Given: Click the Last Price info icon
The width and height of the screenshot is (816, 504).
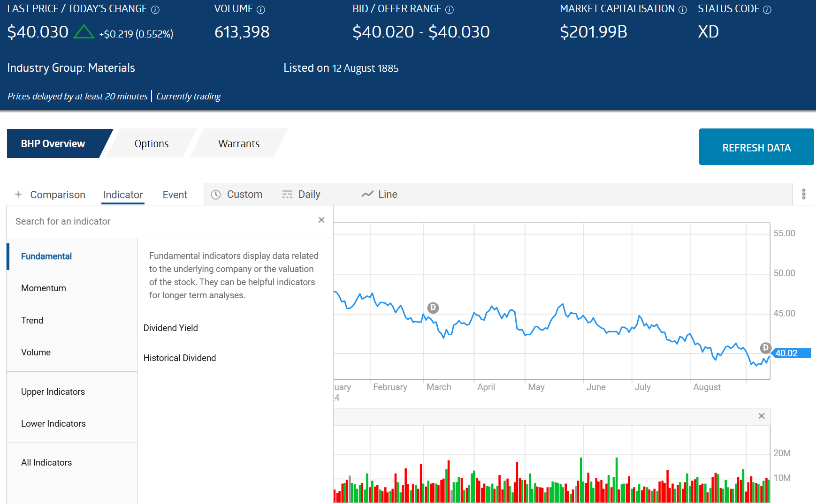Looking at the screenshot, I should [x=155, y=10].
